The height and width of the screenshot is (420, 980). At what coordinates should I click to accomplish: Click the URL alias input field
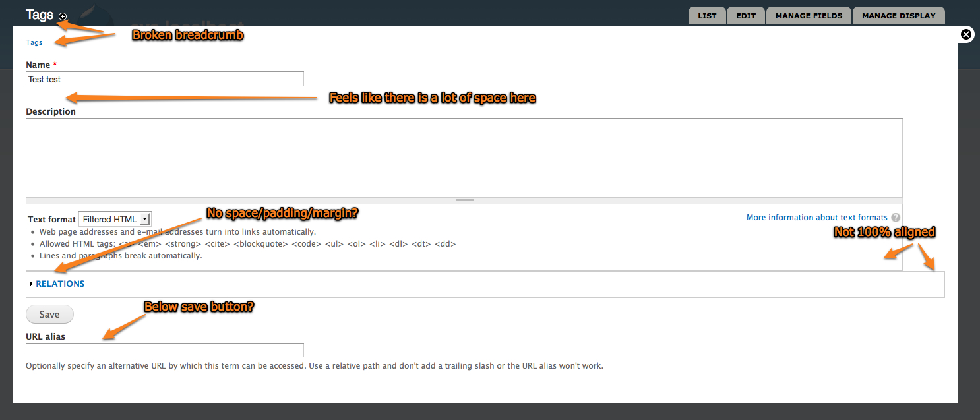click(x=165, y=350)
